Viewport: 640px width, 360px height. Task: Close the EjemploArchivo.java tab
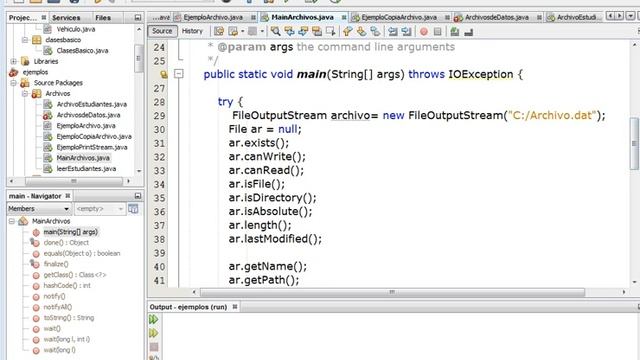pyautogui.click(x=253, y=17)
